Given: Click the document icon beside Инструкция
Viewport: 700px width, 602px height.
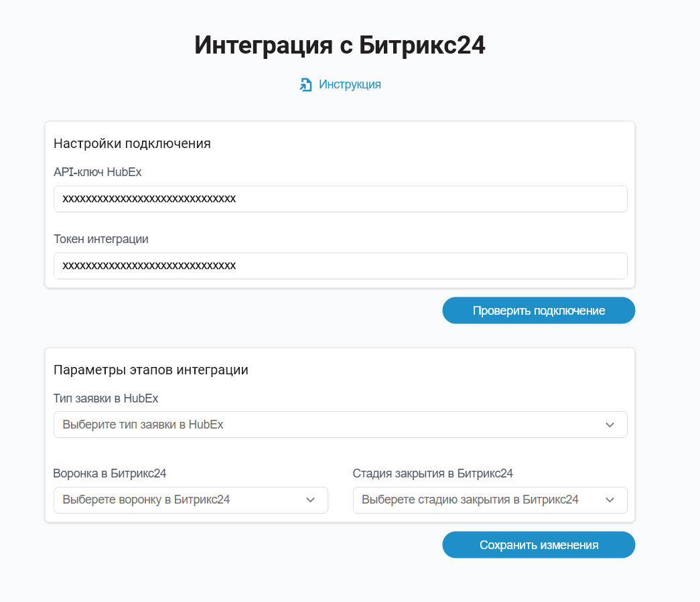Looking at the screenshot, I should (x=306, y=85).
